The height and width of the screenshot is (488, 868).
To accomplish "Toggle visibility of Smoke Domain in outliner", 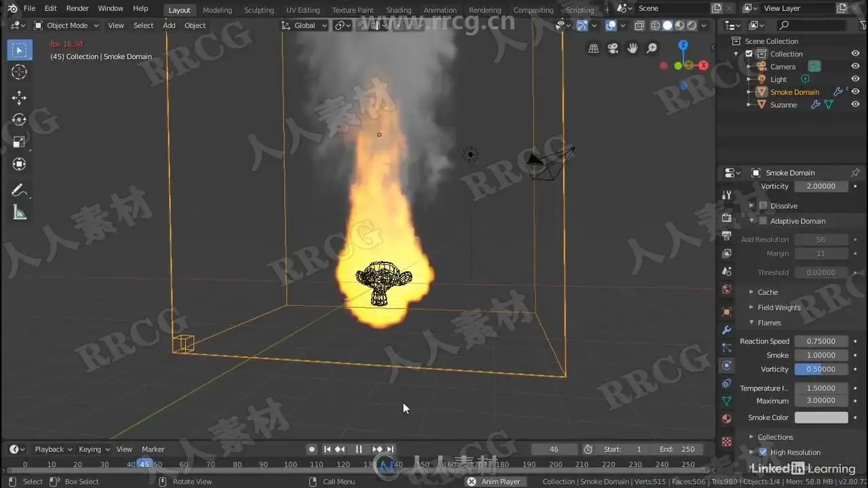I will (x=855, y=91).
